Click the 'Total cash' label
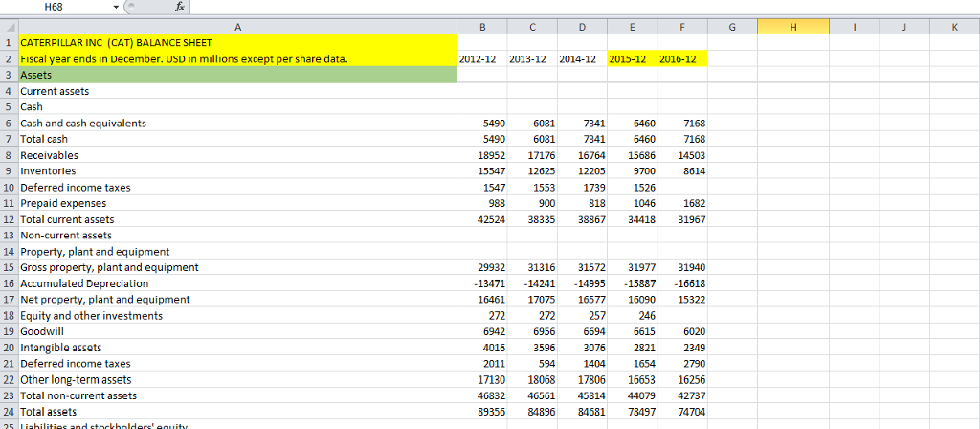This screenshot has height=429, width=980. coord(44,139)
